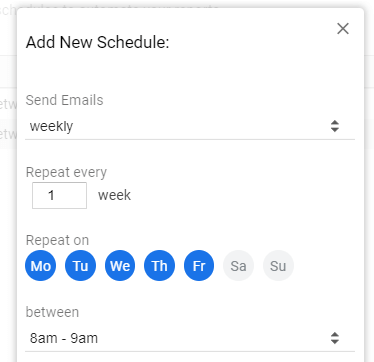Open the weekly frequency dropdown
This screenshot has width=374, height=362.
pyautogui.click(x=190, y=127)
